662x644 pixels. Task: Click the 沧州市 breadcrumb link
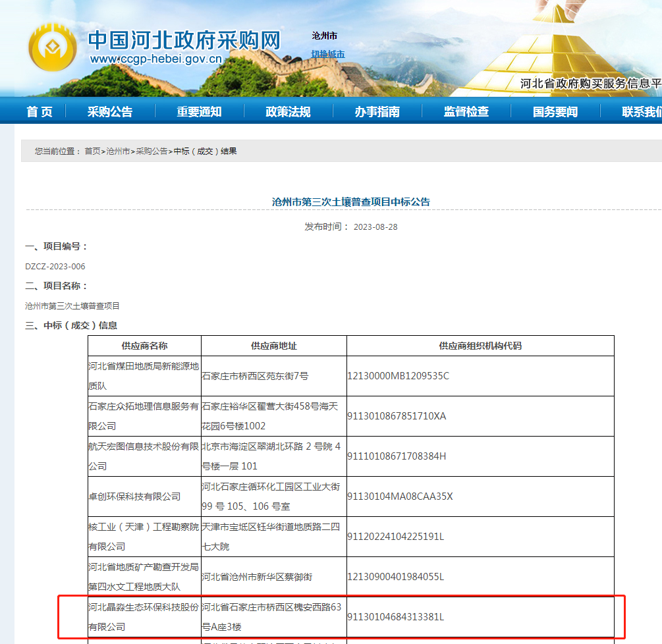coord(118,151)
